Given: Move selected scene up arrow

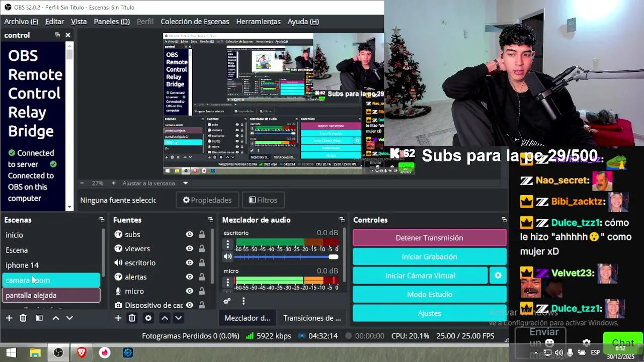Looking at the screenshot, I should click(x=56, y=318).
